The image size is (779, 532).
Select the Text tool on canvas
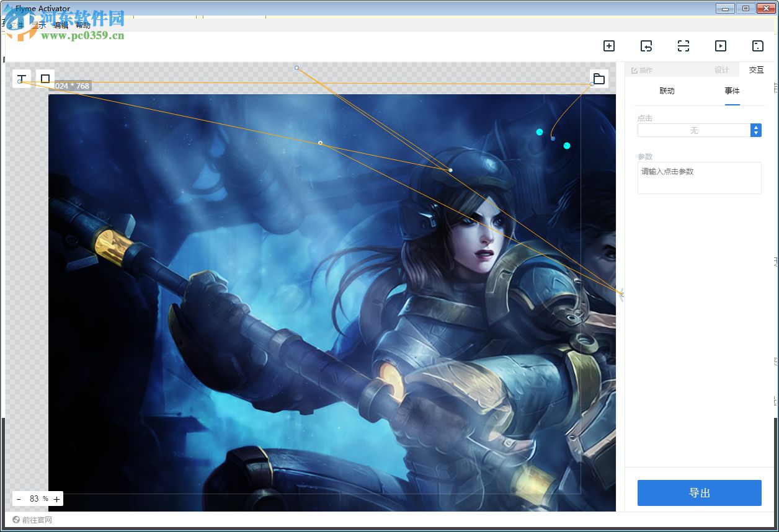coord(22,79)
